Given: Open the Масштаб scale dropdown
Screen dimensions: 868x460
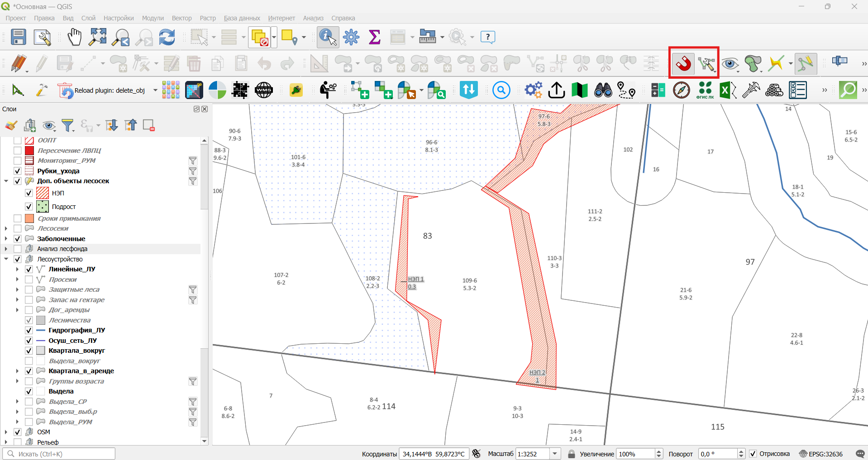Looking at the screenshot, I should point(555,454).
